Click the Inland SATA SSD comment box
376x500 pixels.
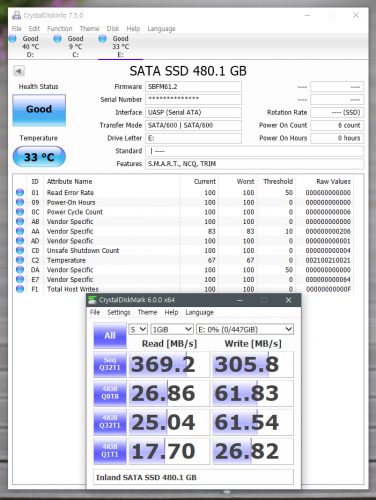tap(193, 477)
